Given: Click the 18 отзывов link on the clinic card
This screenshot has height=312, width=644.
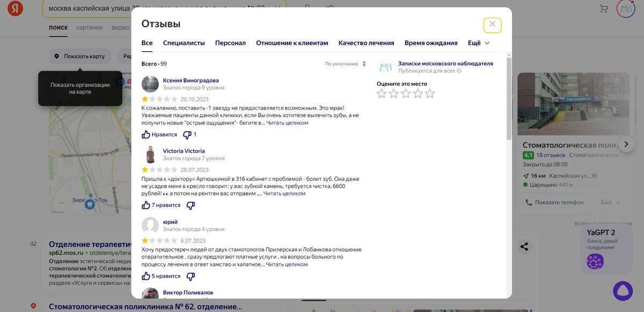Looking at the screenshot, I should [552, 154].
